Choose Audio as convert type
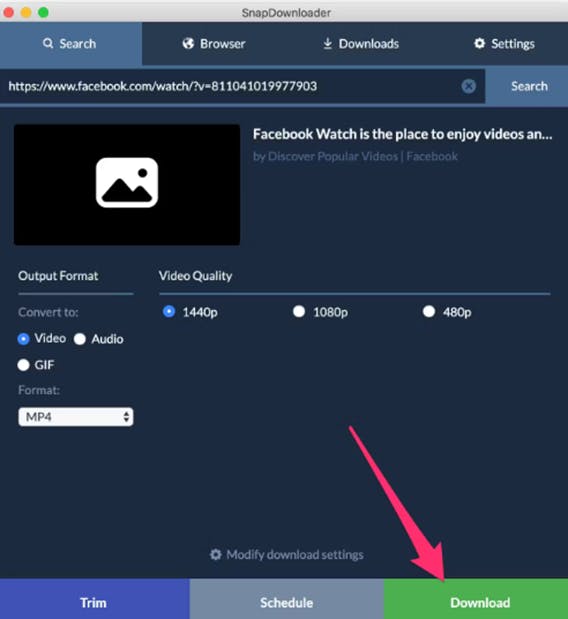The height and width of the screenshot is (619, 568). coord(80,339)
